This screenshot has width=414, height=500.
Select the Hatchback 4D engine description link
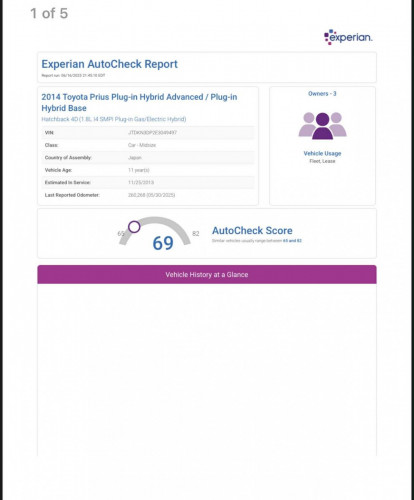pyautogui.click(x=114, y=119)
